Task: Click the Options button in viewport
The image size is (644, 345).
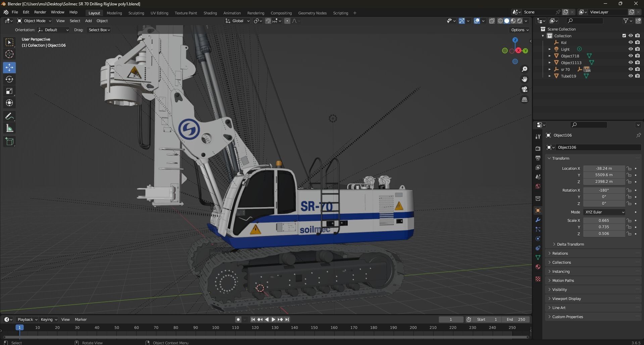Action: pyautogui.click(x=520, y=30)
